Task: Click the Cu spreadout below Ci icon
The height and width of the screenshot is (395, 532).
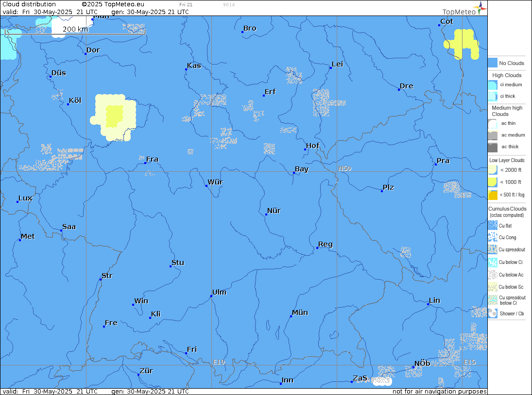Action: (x=493, y=300)
